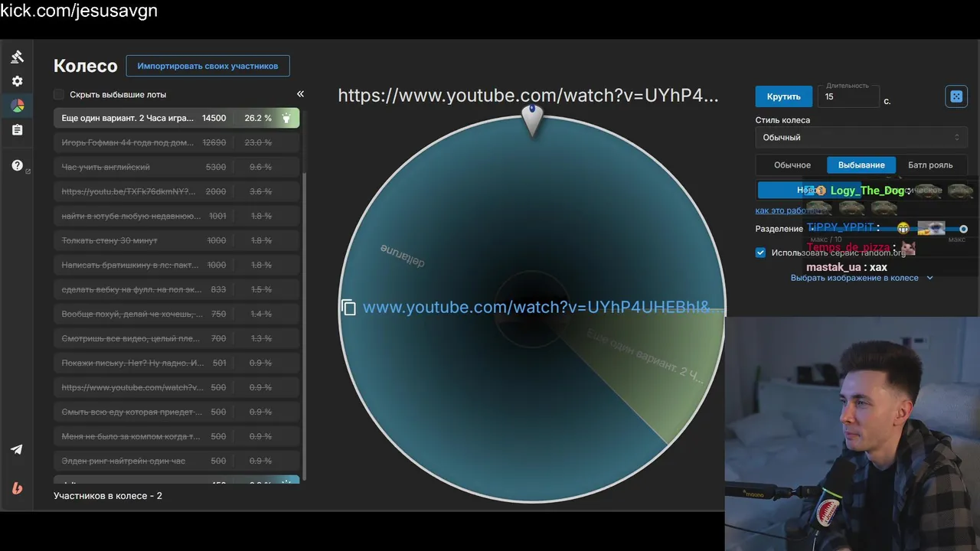Click the YouTube URL title above wheel
Image resolution: width=980 pixels, height=551 pixels.
528,96
